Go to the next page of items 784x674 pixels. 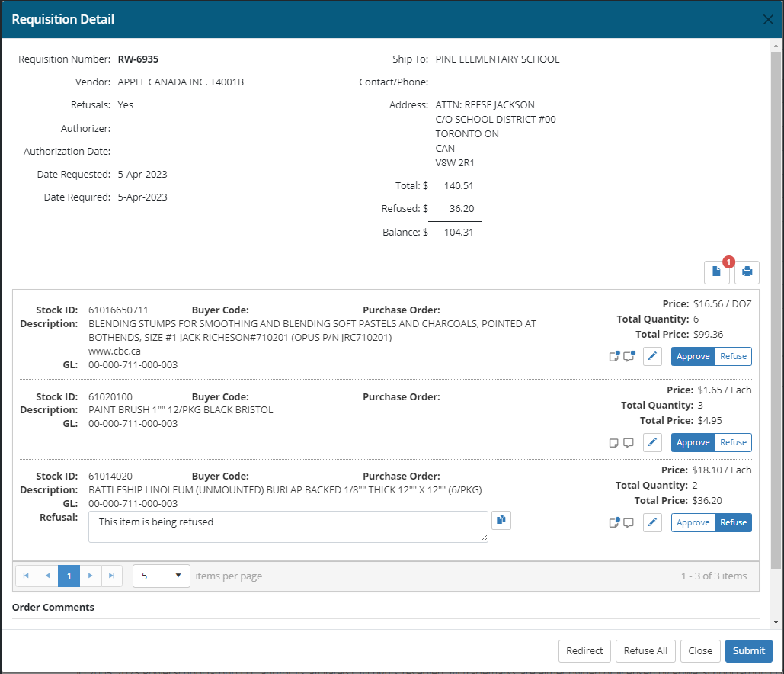click(91, 576)
